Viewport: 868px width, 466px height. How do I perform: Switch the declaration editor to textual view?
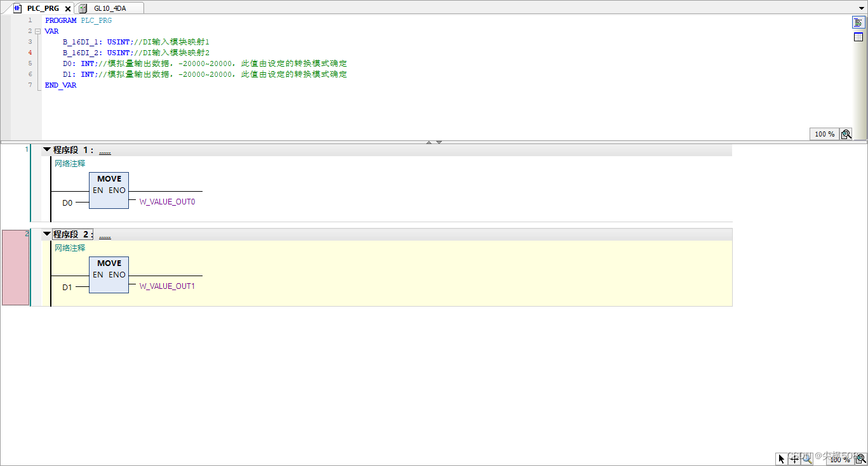coord(858,22)
